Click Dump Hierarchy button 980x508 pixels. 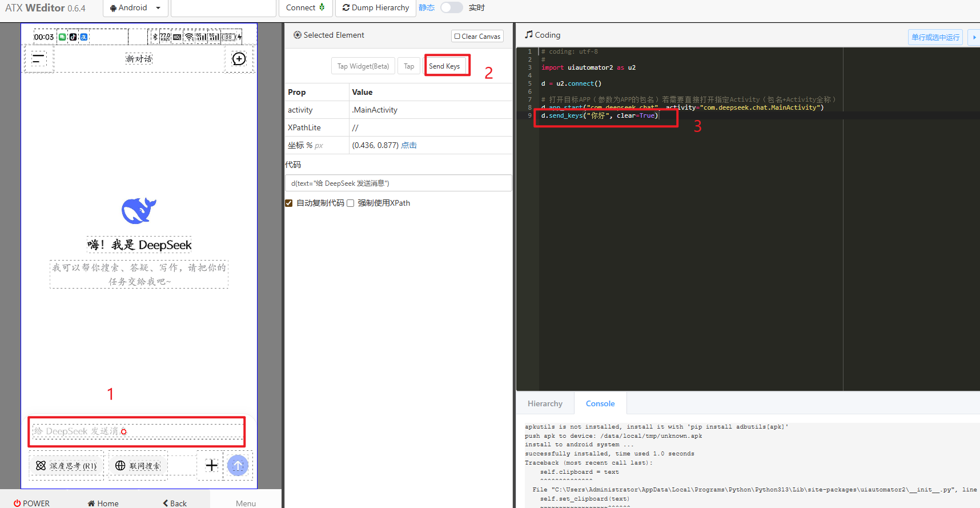pos(376,8)
